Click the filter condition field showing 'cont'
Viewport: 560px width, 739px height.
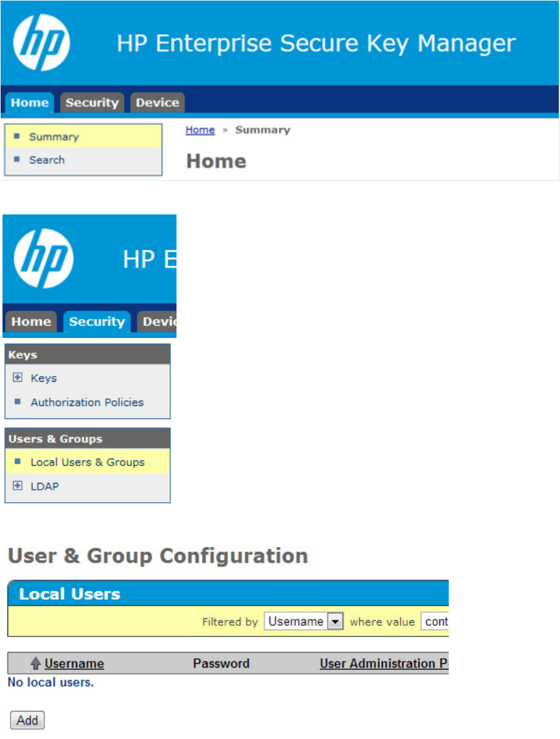click(434, 622)
